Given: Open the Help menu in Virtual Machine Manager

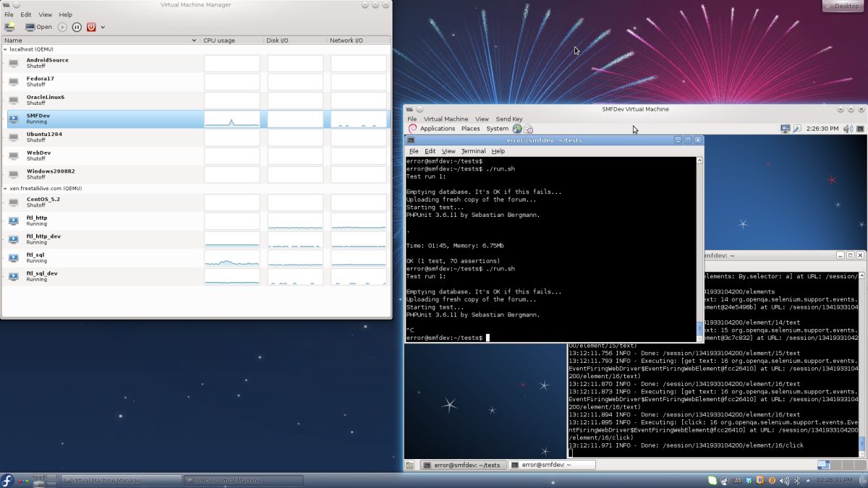Looking at the screenshot, I should 65,14.
